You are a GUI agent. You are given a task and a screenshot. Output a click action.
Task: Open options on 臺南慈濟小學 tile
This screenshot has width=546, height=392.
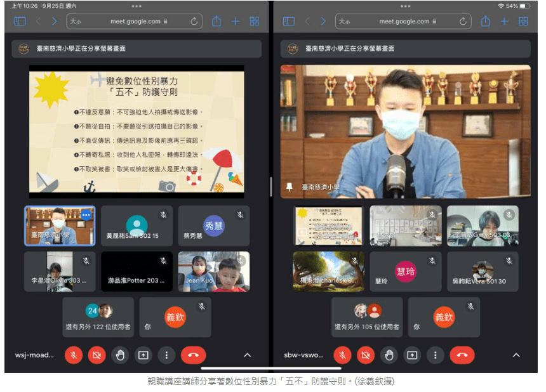86,215
